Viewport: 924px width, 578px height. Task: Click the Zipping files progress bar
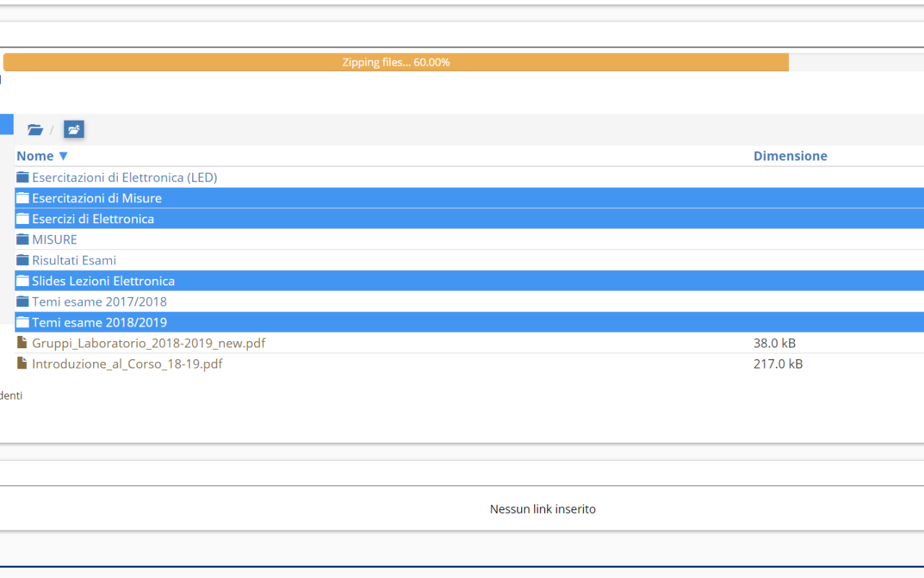point(396,62)
